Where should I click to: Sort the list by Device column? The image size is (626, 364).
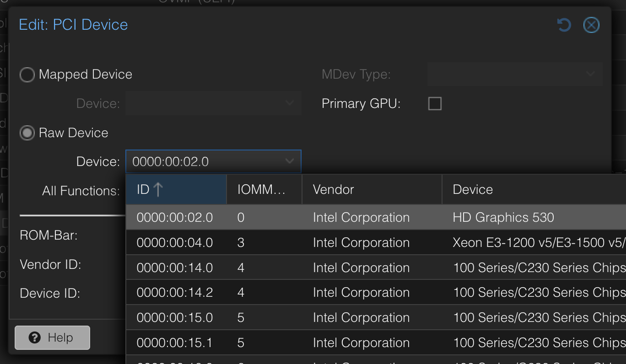click(472, 189)
